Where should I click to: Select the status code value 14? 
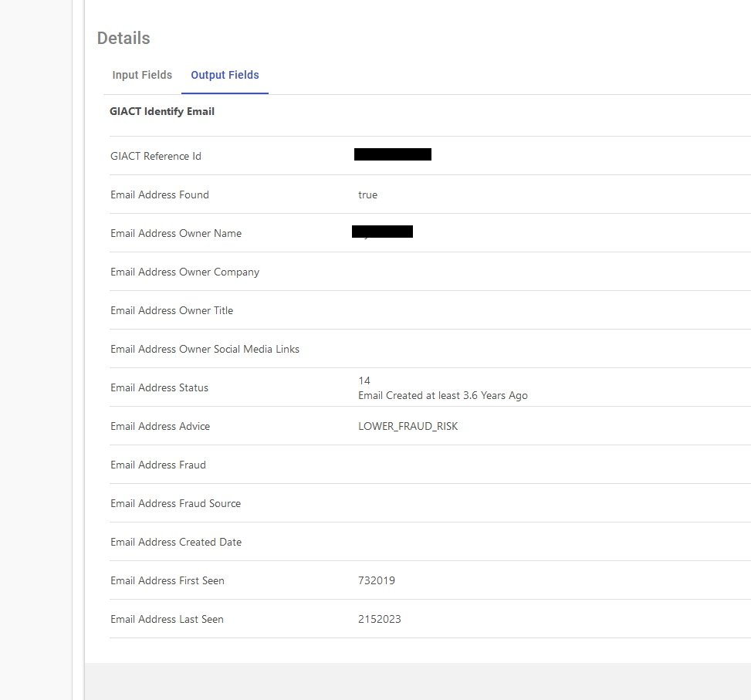pos(364,380)
